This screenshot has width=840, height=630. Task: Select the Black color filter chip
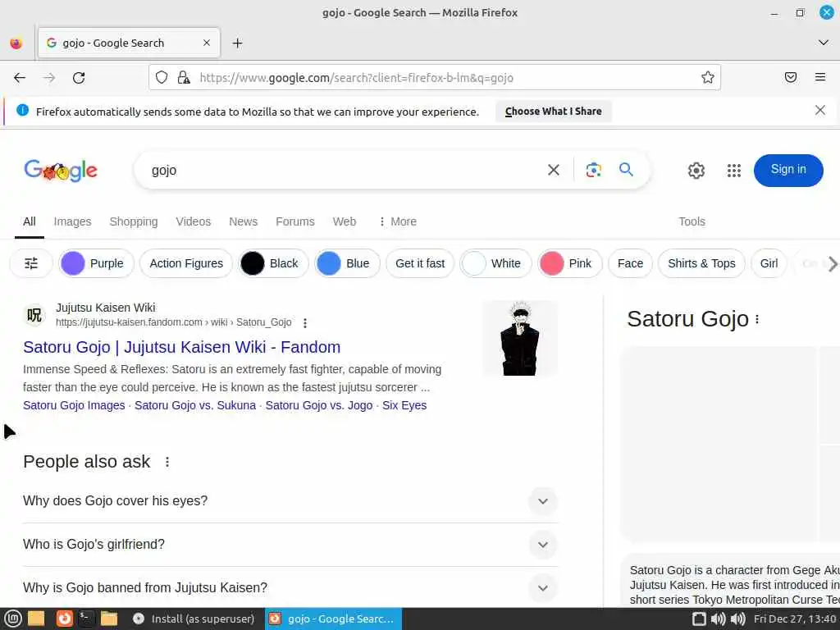(x=273, y=263)
